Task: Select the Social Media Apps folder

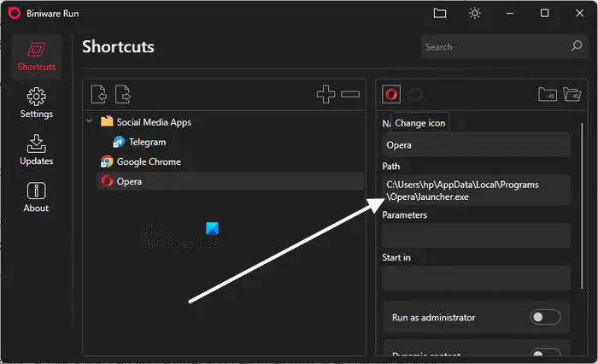Action: pyautogui.click(x=146, y=122)
